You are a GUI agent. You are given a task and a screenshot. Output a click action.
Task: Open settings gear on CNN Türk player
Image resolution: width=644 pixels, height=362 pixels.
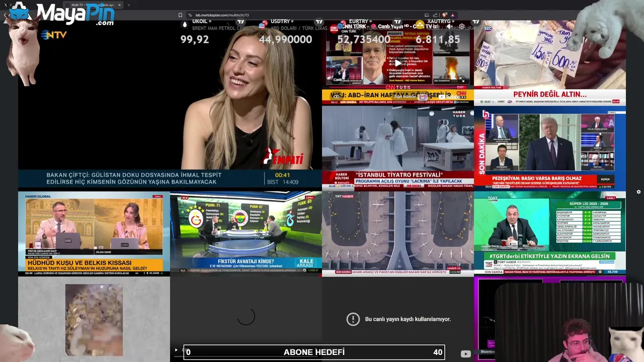462,27
